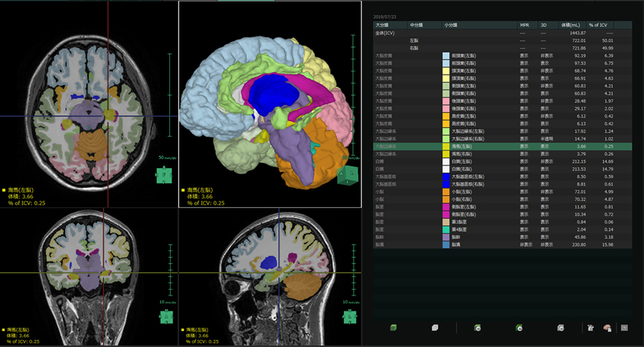The height and width of the screenshot is (347, 644).
Task: Click the magenta swatch for 側脳室(左脳)
Action: [x=446, y=206]
